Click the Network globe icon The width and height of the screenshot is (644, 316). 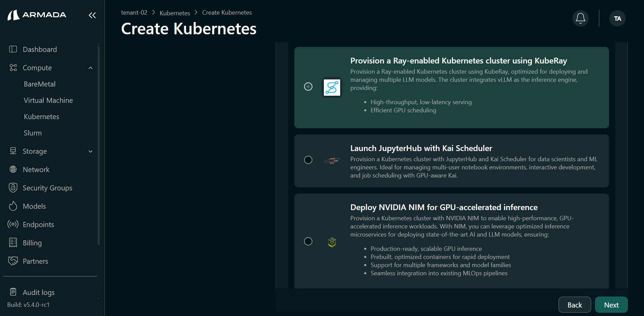click(x=13, y=169)
